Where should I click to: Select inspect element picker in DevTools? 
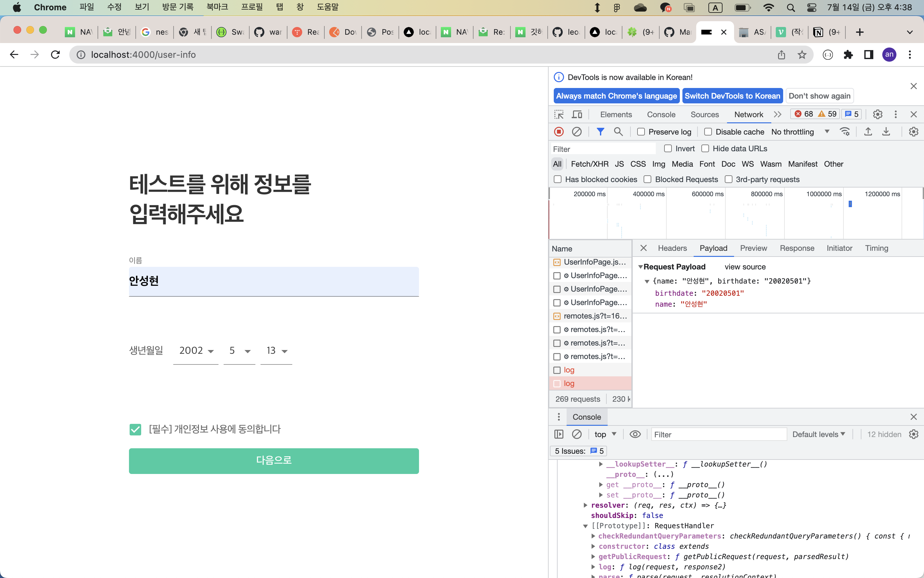coord(559,114)
